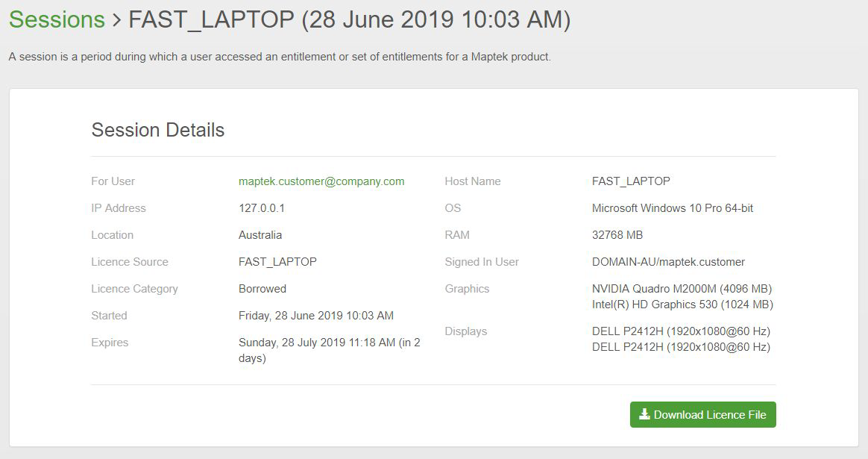Click the first DELL P2412H display entry

pos(681,331)
